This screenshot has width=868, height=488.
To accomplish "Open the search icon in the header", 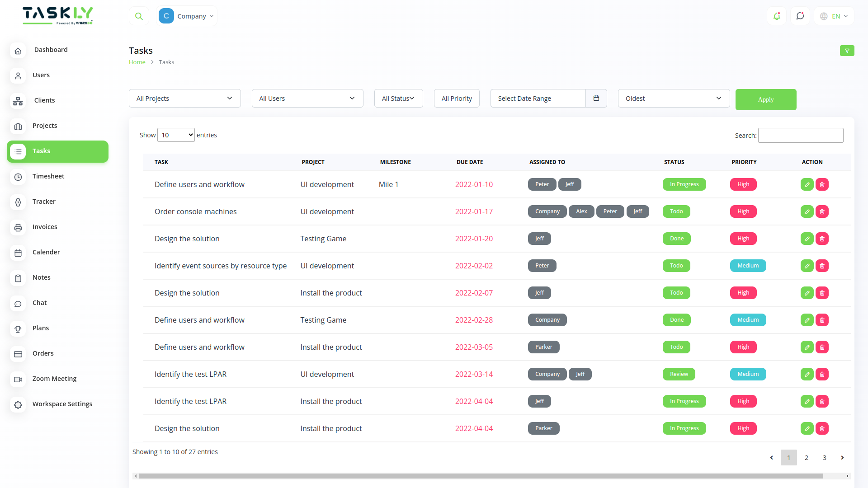I will 139,15.
